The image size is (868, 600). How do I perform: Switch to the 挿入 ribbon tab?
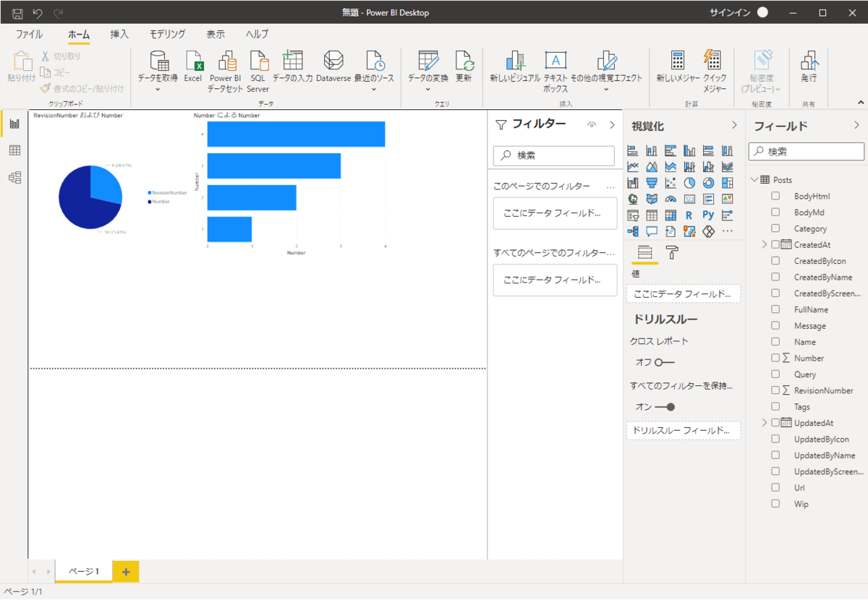pyautogui.click(x=119, y=34)
